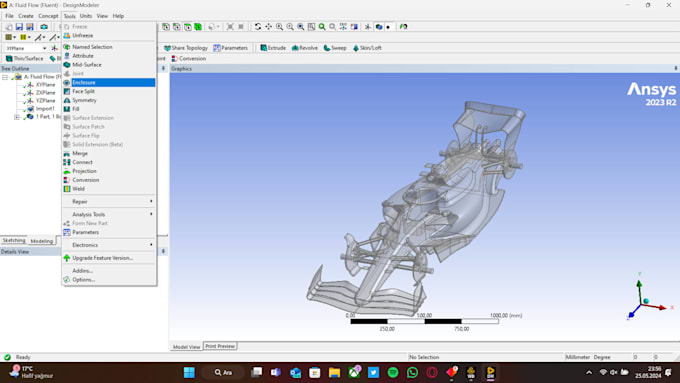
Task: Click the Options checkmark icon in menu
Action: click(x=67, y=280)
